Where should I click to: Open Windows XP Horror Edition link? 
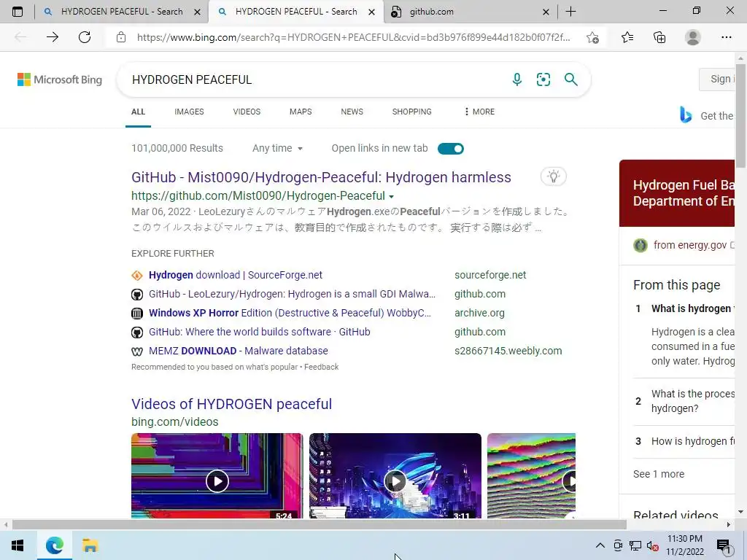pyautogui.click(x=290, y=313)
